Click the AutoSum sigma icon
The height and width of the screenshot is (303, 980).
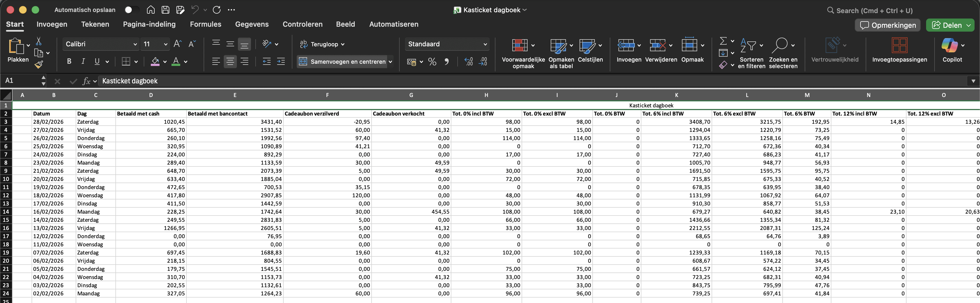coord(723,41)
